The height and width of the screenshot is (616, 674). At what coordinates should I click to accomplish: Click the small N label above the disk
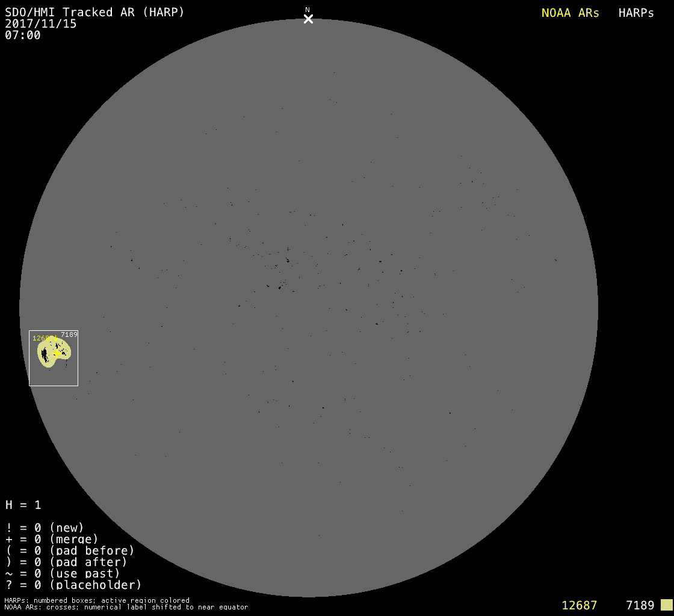click(x=308, y=10)
